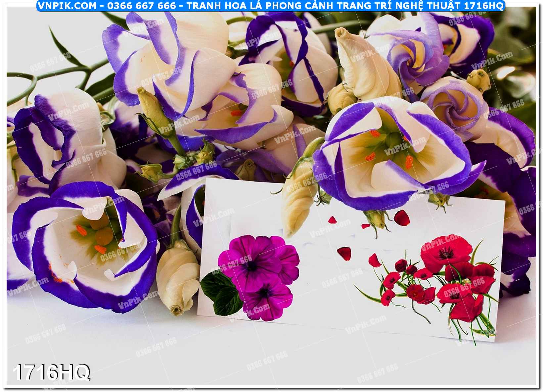Click the dark green leaf beside the petunias
This screenshot has height=392, width=543.
(222, 292)
